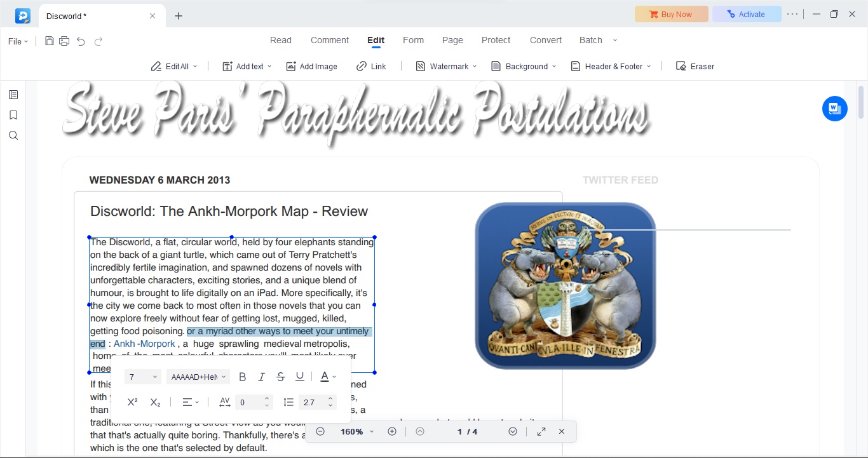Click the Ankh-Morpork coat of arms image
The image size is (868, 458).
tap(566, 285)
